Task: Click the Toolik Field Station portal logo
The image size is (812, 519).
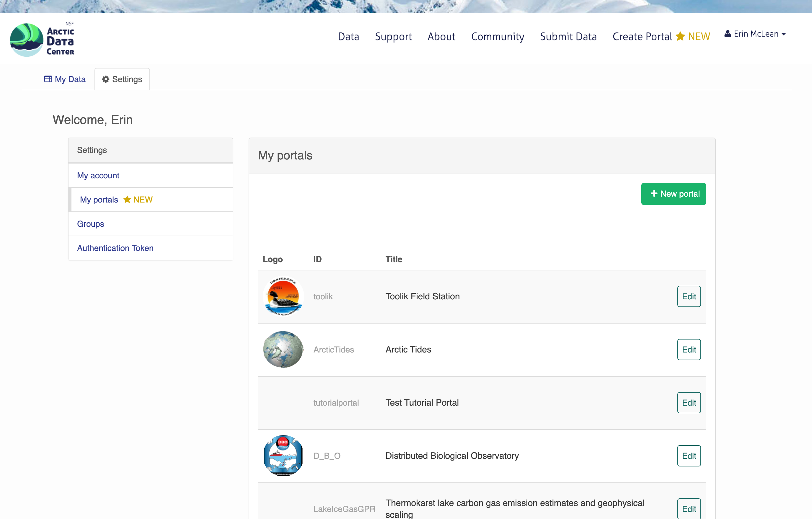Action: [x=283, y=296]
